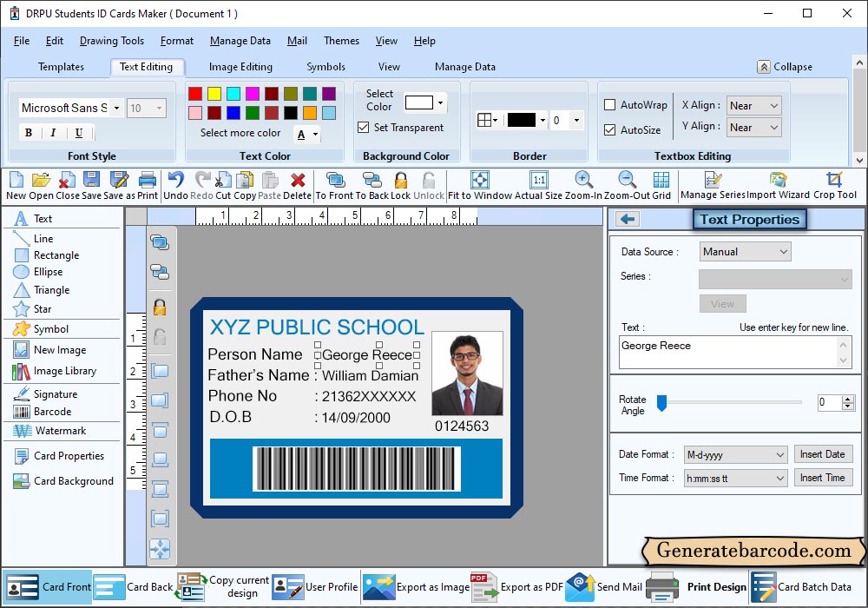868x608 pixels.
Task: Toggle Bold font style
Action: click(x=29, y=133)
